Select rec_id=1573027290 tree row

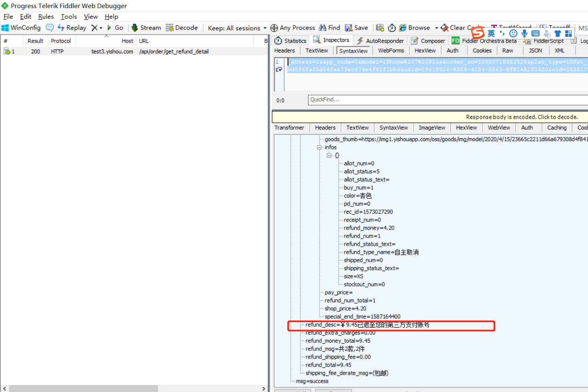[x=368, y=212]
